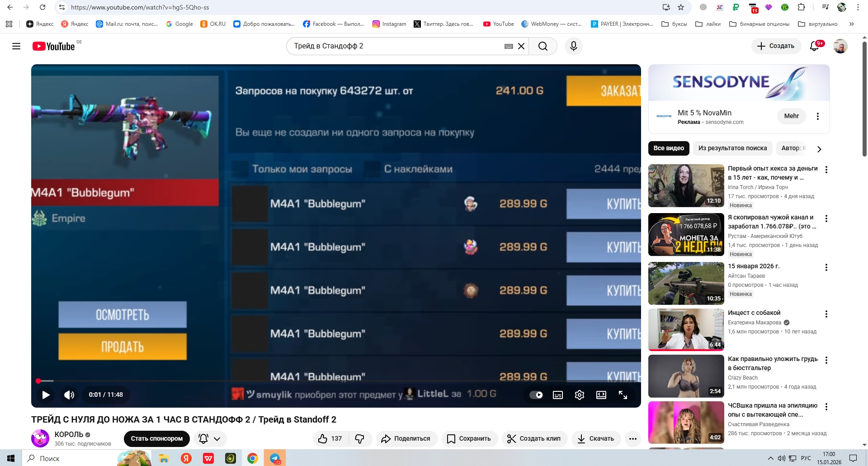Open the КОРОЛЬ channel name link
This screenshot has height=466, width=868.
tap(69, 434)
